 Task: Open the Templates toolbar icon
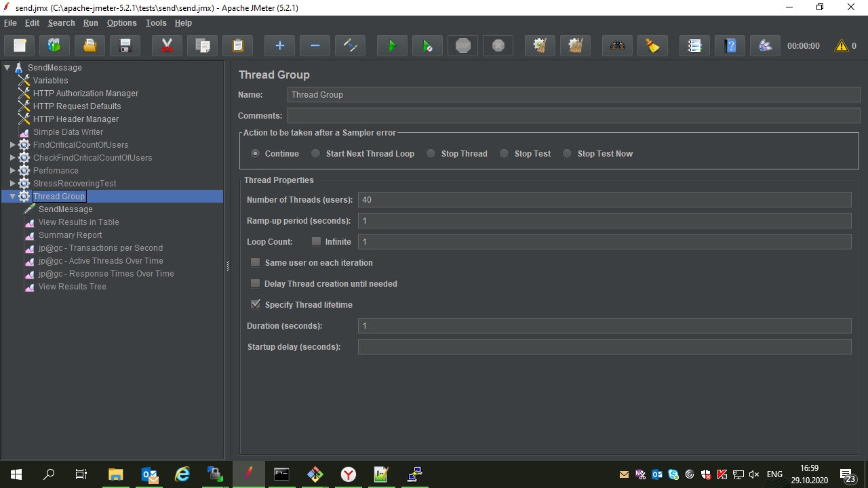coord(55,46)
